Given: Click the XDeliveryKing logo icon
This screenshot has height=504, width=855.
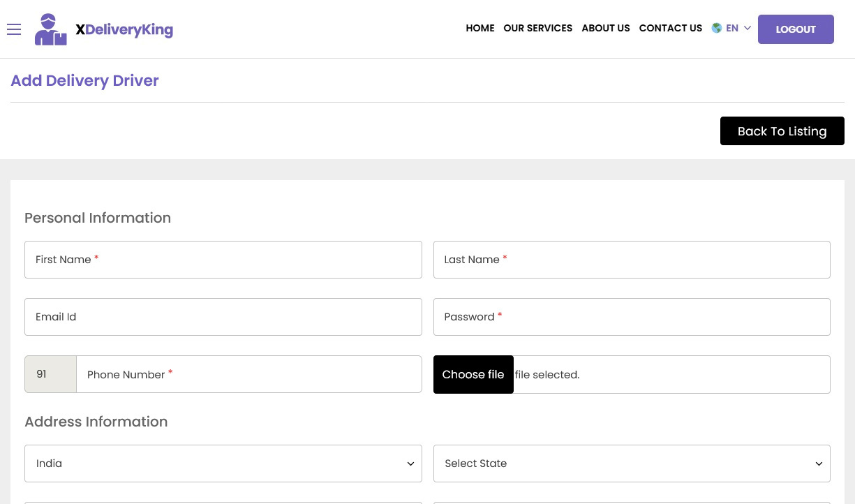Looking at the screenshot, I should point(50,29).
